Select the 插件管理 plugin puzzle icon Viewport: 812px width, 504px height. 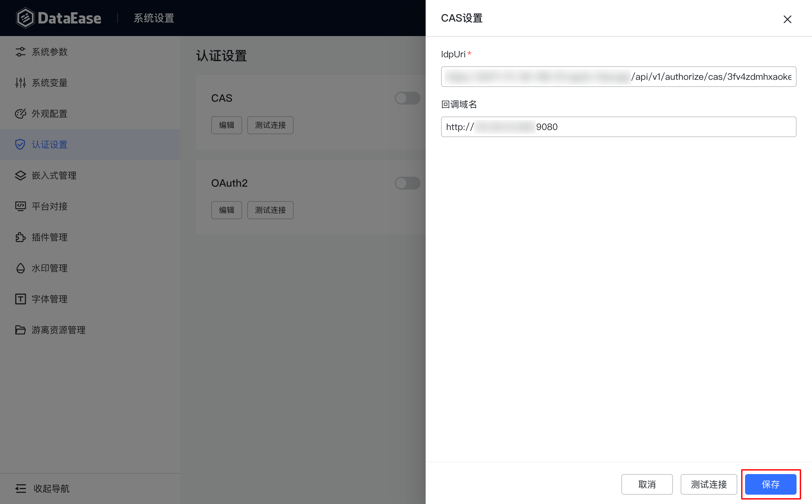coord(20,237)
